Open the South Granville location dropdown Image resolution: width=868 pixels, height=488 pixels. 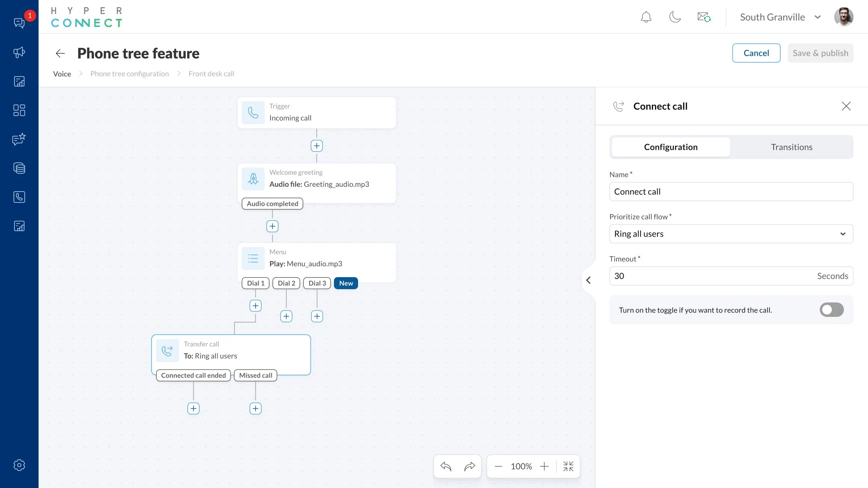(780, 17)
